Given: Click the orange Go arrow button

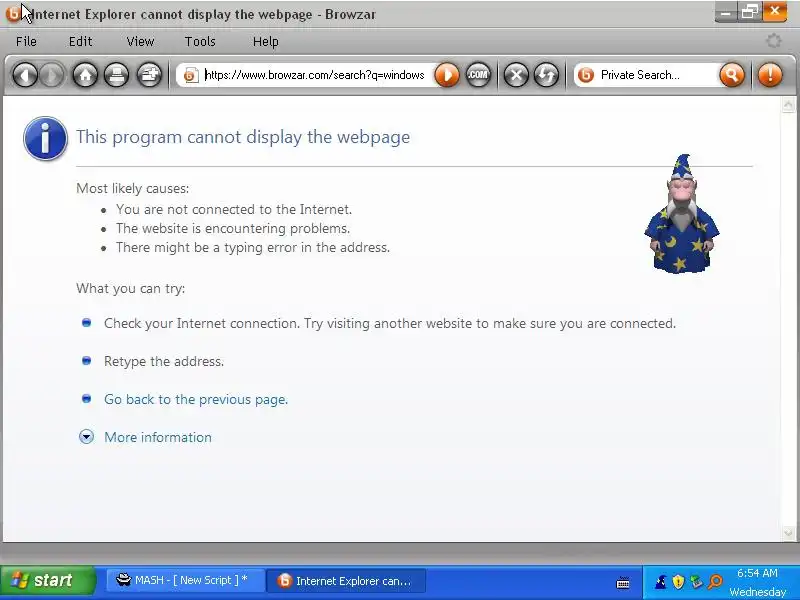Looking at the screenshot, I should tap(447, 76).
